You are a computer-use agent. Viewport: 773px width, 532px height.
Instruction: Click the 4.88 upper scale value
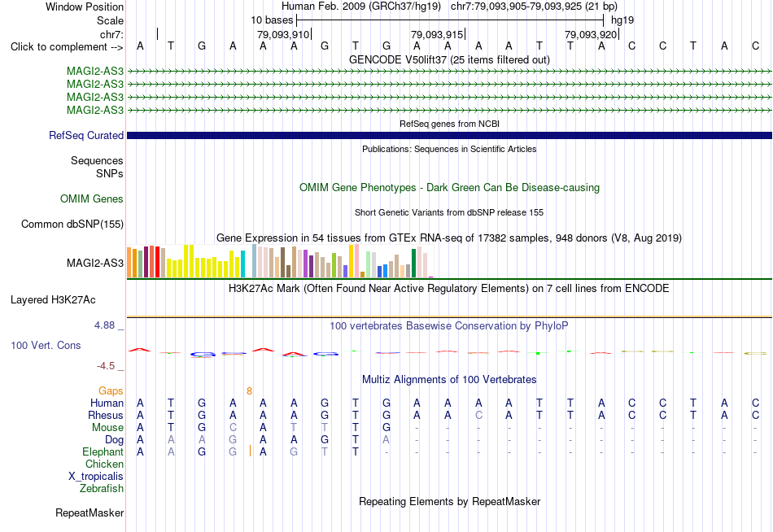pos(104,325)
